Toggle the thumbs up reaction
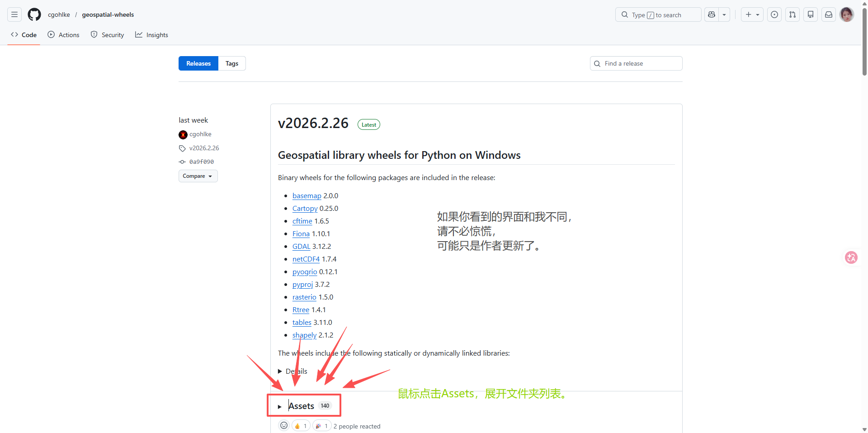Viewport: 868px width, 433px height. pos(301,426)
